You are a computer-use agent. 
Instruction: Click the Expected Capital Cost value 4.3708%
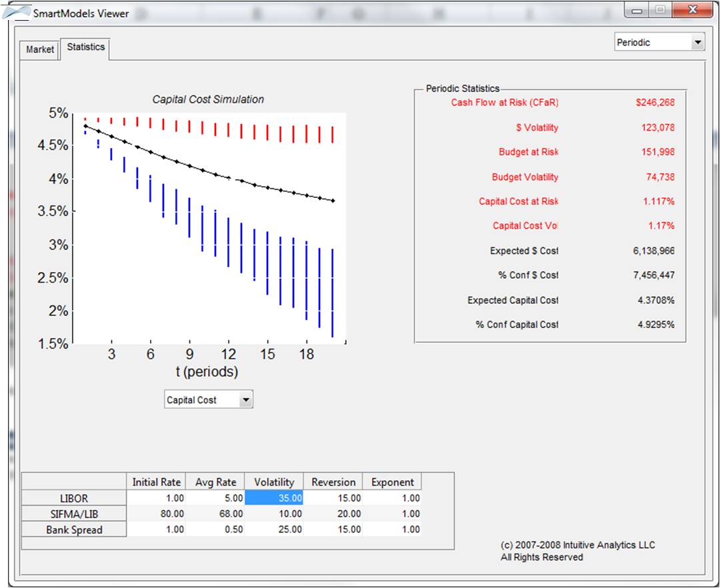[655, 301]
